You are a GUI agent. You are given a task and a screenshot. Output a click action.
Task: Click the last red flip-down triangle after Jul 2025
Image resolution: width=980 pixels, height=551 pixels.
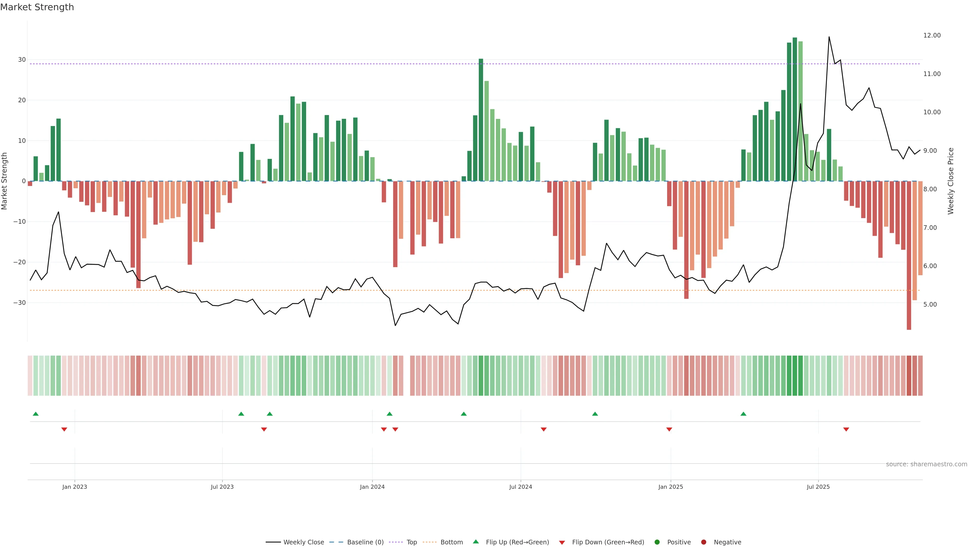(x=846, y=429)
